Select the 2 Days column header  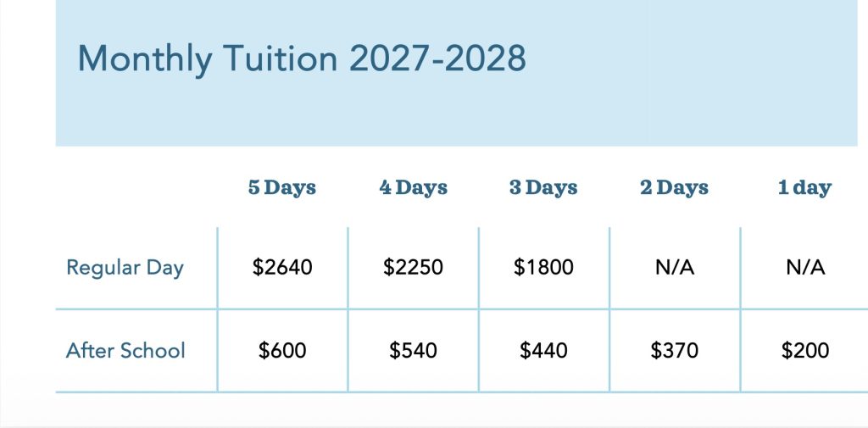674,187
